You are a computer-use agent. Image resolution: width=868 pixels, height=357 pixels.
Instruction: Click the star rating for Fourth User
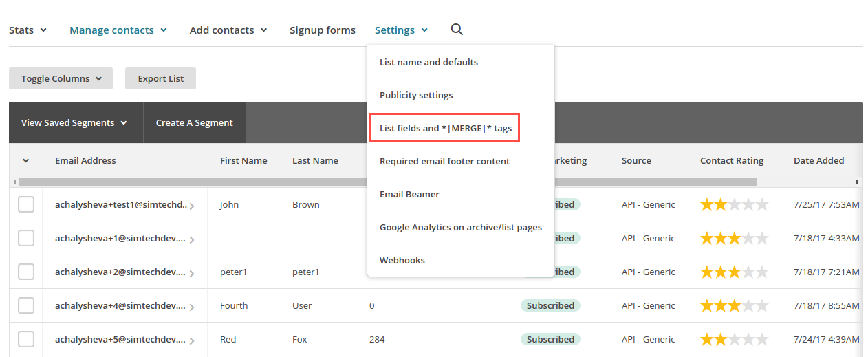click(x=734, y=305)
